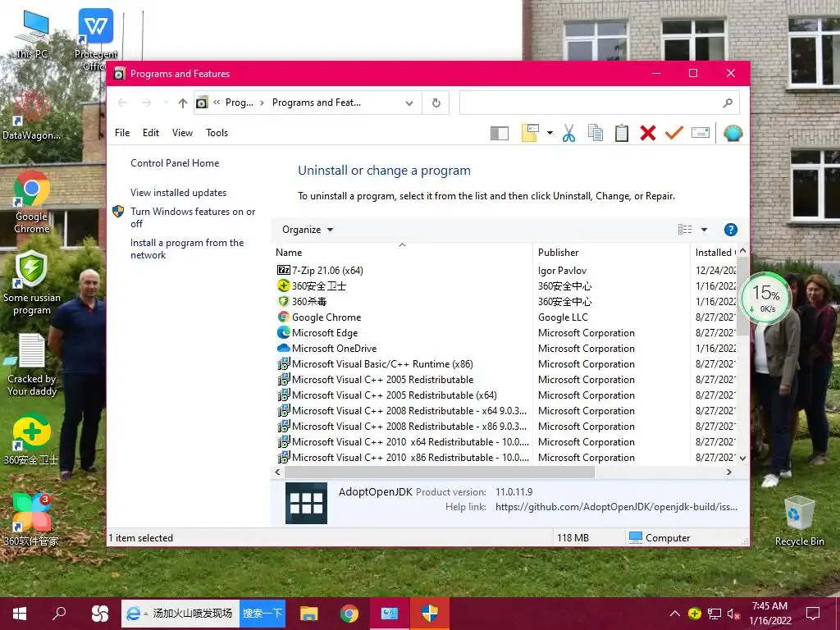Click the 360 speed ball 15% widget
The width and height of the screenshot is (840, 630).
765,299
